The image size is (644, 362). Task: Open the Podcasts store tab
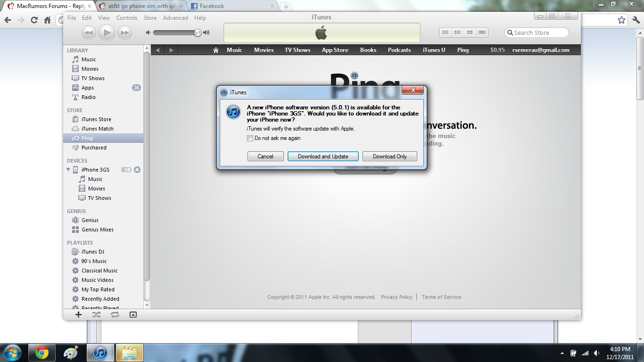pyautogui.click(x=399, y=50)
